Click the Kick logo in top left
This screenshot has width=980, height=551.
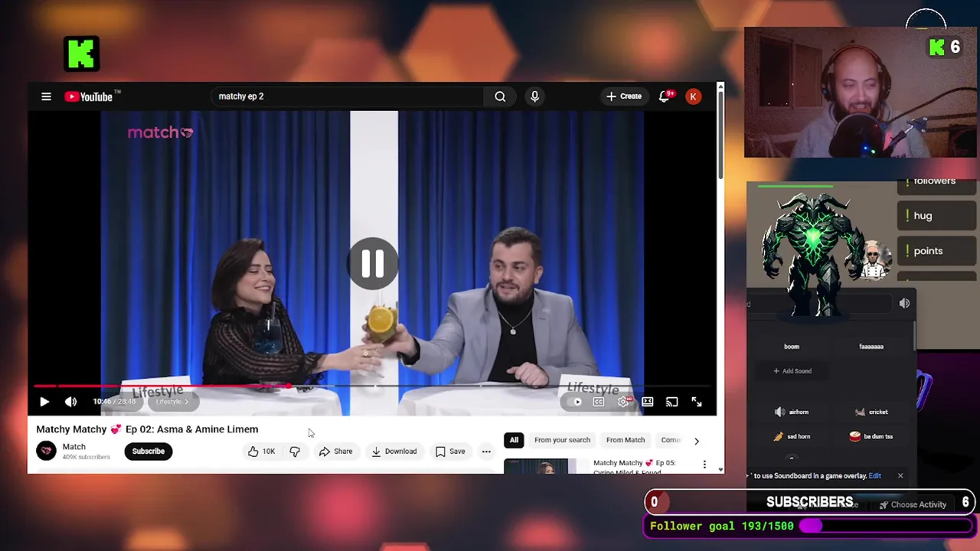(x=81, y=54)
